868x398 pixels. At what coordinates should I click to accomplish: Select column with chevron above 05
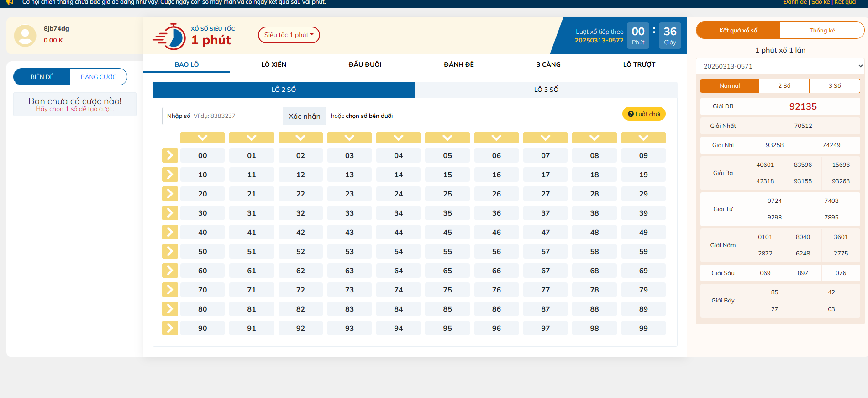point(447,138)
